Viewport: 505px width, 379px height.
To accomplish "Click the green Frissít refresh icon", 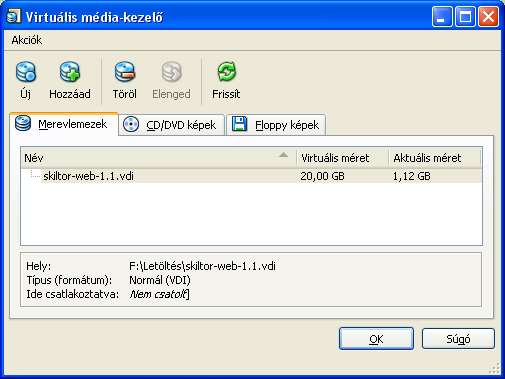I will click(226, 72).
